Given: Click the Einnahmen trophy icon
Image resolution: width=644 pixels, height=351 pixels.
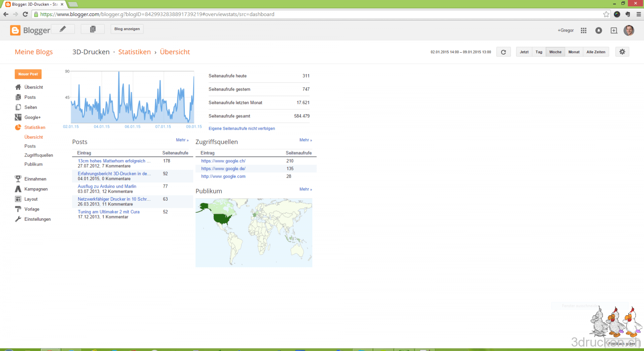Looking at the screenshot, I should [18, 179].
